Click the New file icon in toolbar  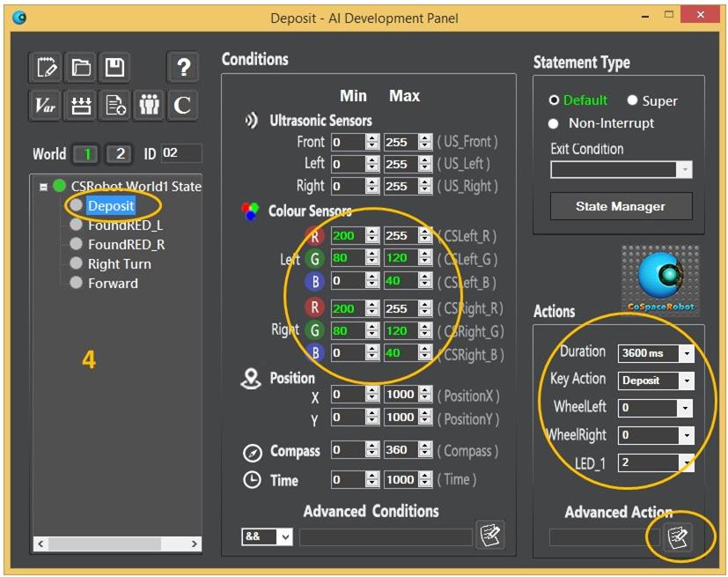pos(48,68)
